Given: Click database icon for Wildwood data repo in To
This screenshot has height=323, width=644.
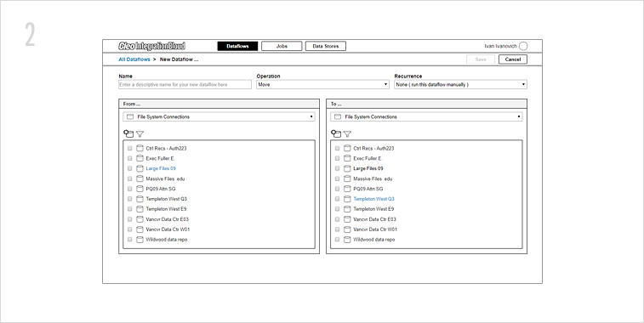Looking at the screenshot, I should [347, 239].
